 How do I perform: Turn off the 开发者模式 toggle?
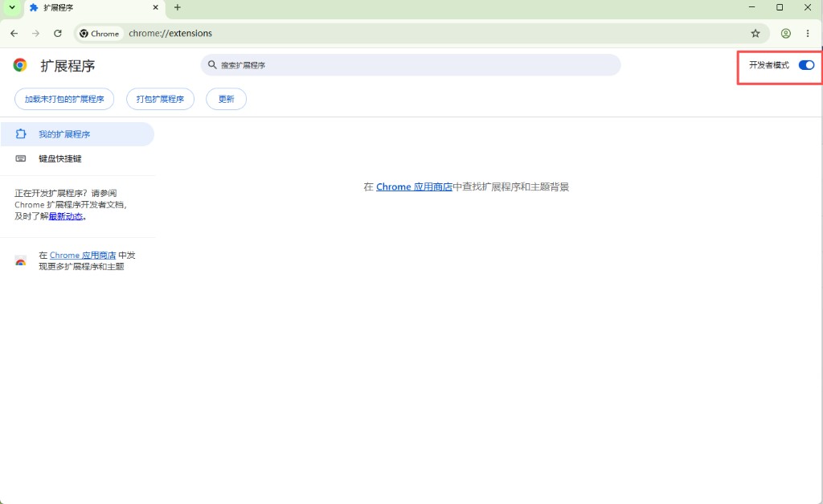pyautogui.click(x=807, y=65)
